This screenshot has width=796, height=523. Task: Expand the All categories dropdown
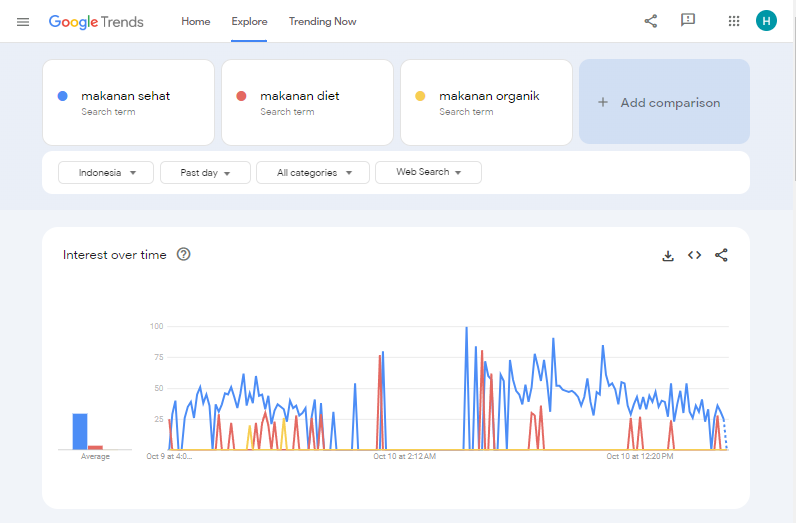click(313, 173)
